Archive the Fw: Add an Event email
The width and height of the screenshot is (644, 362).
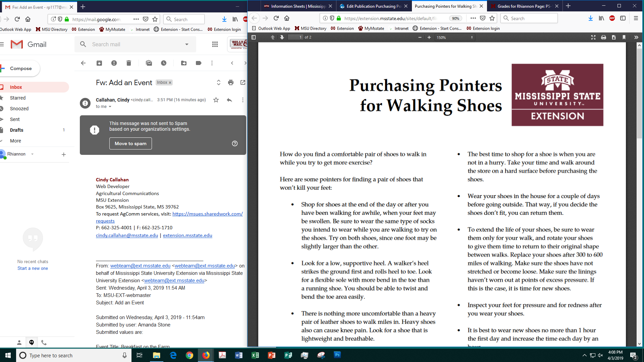[99, 63]
